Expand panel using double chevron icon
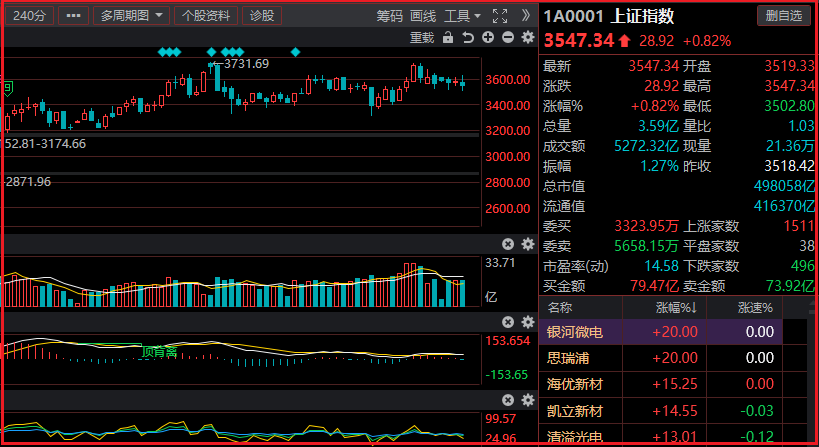 [x=526, y=16]
